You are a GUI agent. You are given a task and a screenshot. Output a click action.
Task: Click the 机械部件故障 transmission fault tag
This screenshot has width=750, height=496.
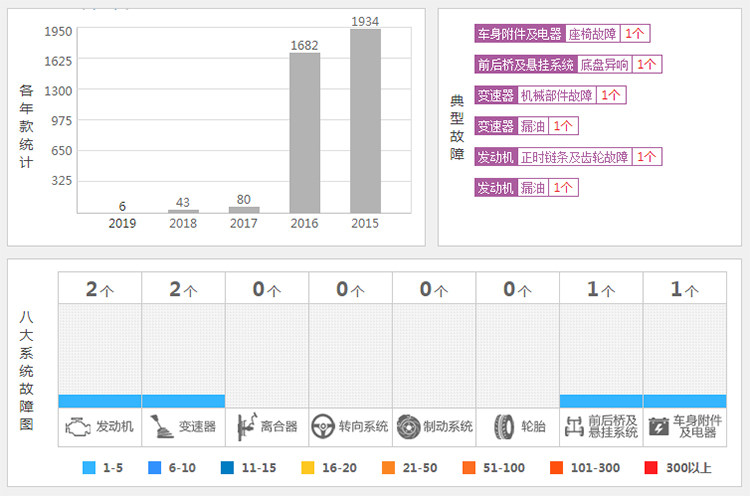point(556,95)
